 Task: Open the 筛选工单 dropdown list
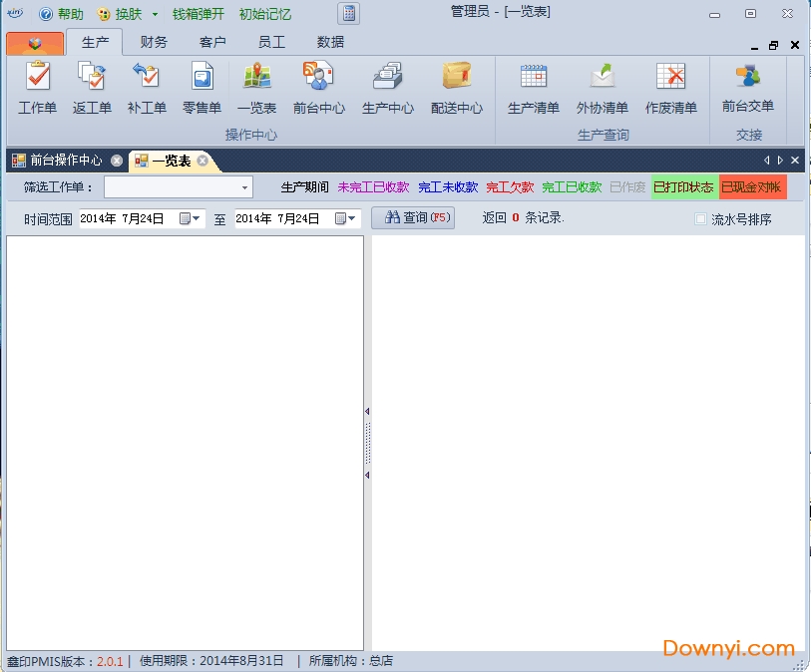[x=242, y=185]
